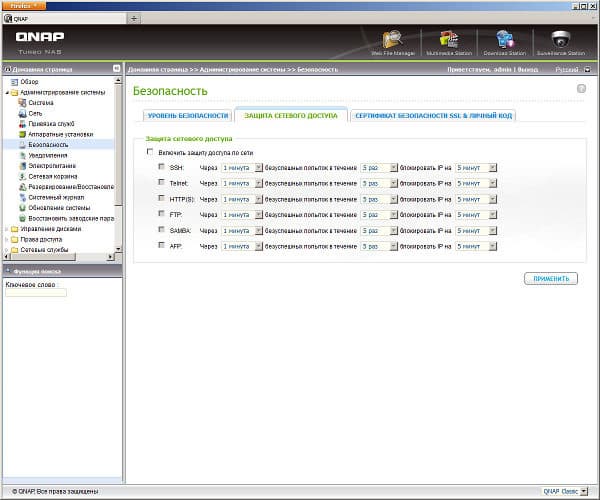Open SSH attempts count dropdown
The height and width of the screenshot is (500, 600).
pyautogui.click(x=379, y=168)
